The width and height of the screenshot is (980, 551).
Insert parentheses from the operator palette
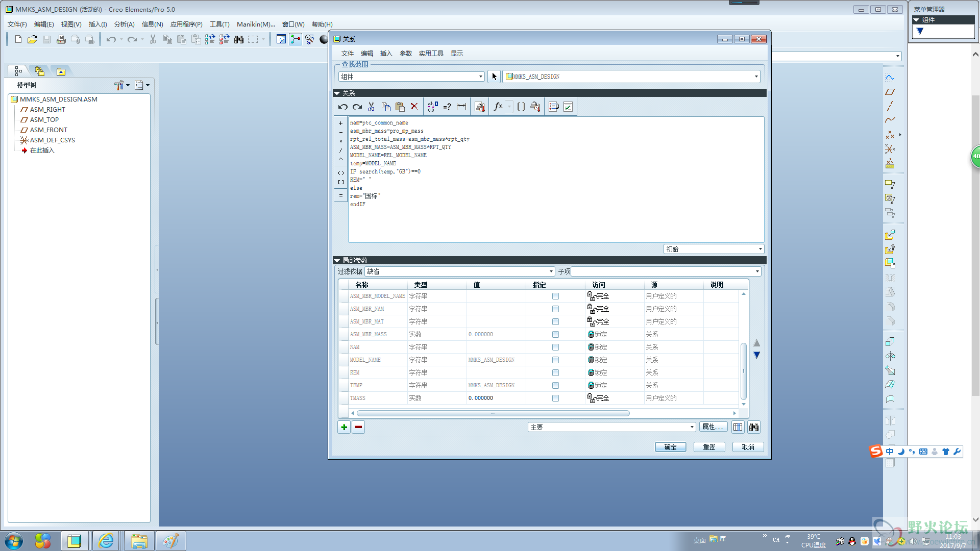pyautogui.click(x=341, y=173)
